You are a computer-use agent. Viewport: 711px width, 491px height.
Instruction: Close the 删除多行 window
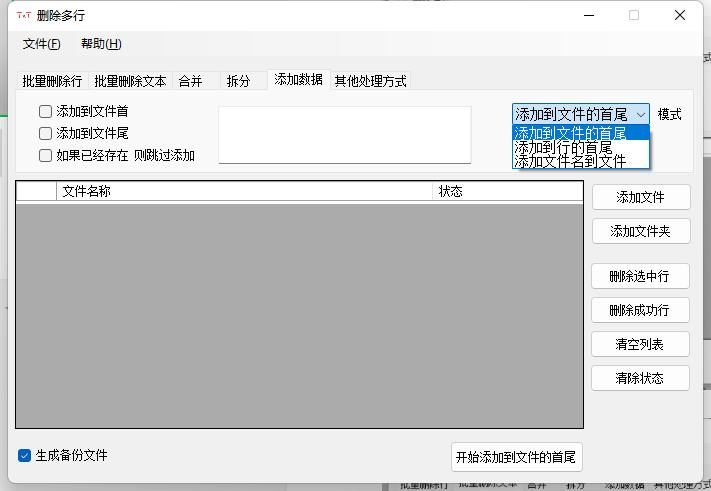(680, 15)
